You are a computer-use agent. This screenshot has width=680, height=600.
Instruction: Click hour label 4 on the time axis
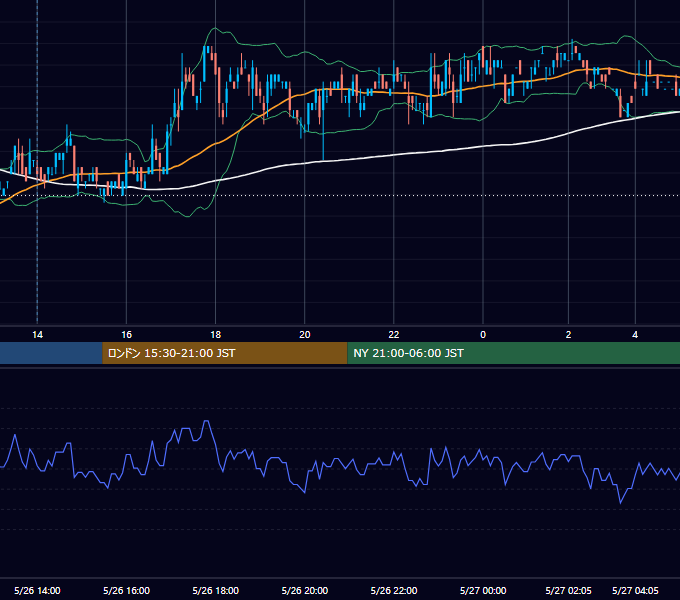coord(635,335)
